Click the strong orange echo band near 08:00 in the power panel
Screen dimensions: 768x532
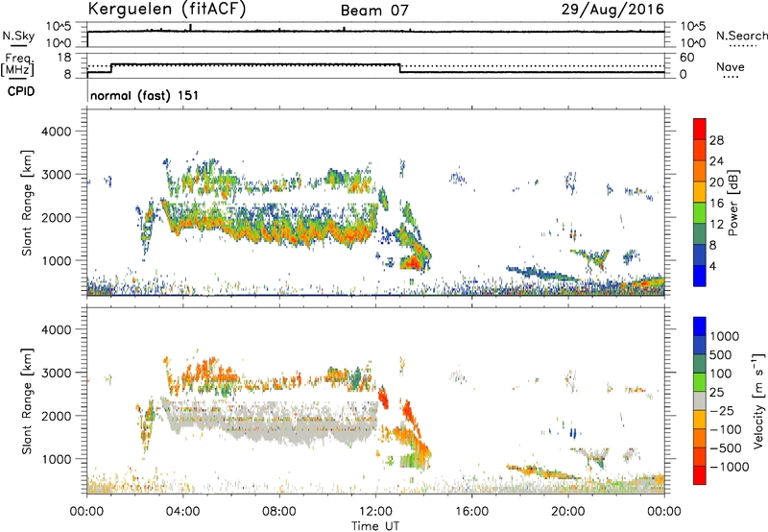click(281, 234)
